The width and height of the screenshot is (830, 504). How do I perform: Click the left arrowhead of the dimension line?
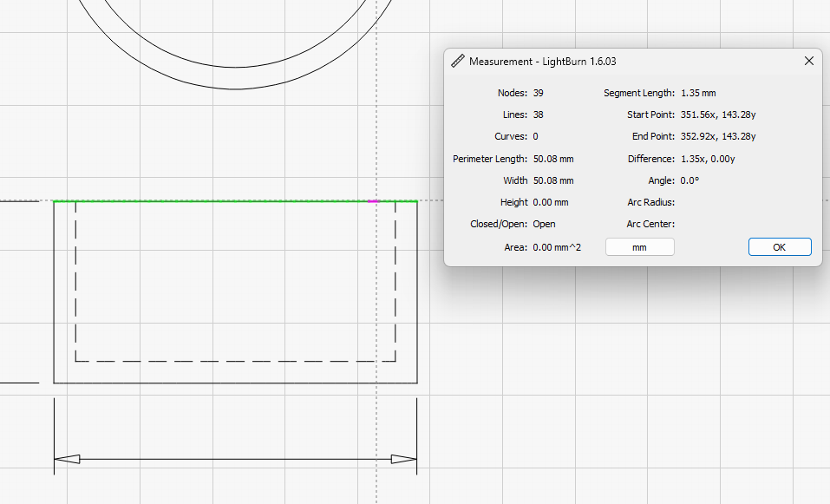(68, 459)
